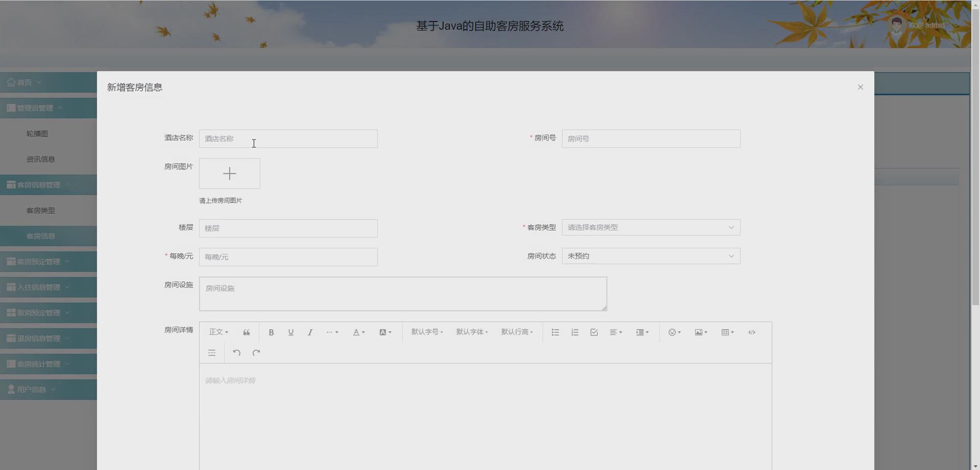Image resolution: width=980 pixels, height=470 pixels.
Task: Click the insert ordered list icon
Action: click(574, 332)
